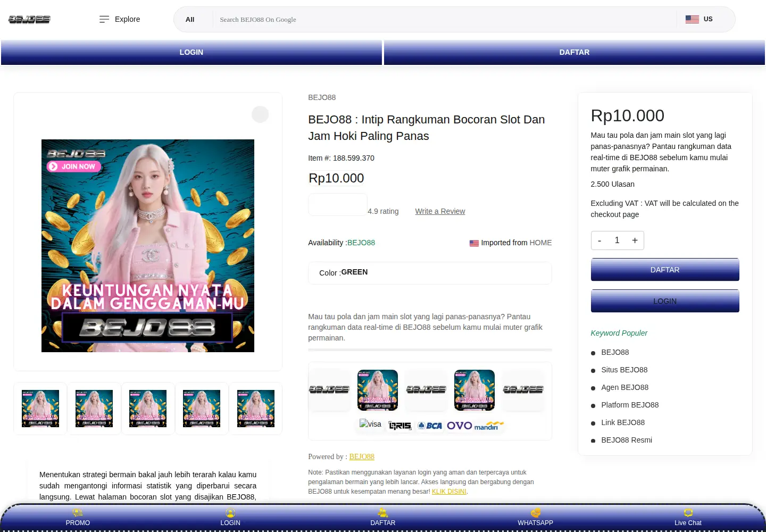Screen dimensions: 766x532
Task: Click the BCA bank logo
Action: click(430, 426)
